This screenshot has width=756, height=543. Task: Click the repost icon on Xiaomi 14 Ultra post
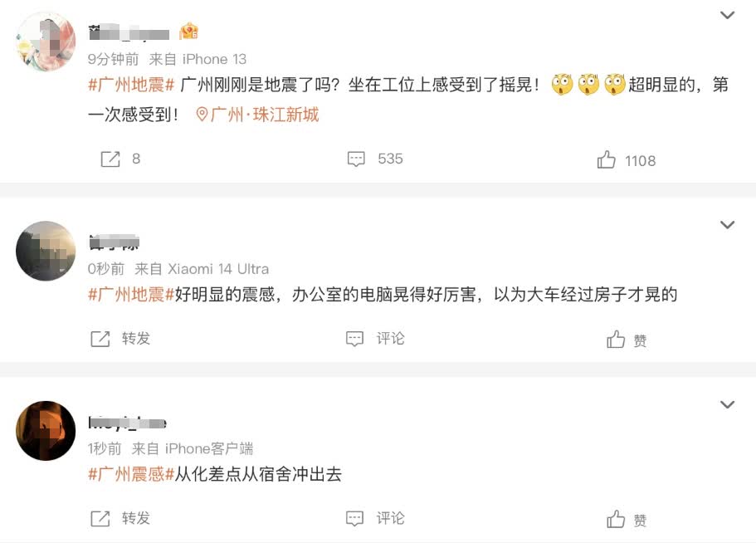(x=100, y=339)
